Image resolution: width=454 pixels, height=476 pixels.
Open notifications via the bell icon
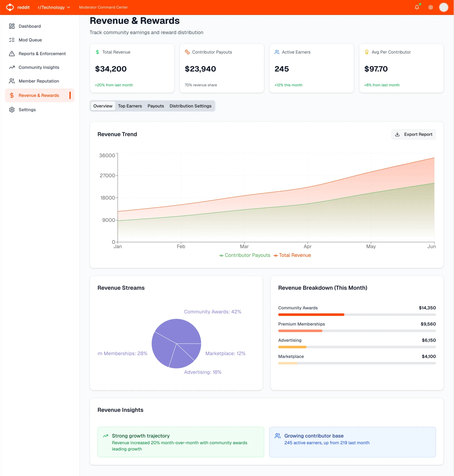point(417,7)
